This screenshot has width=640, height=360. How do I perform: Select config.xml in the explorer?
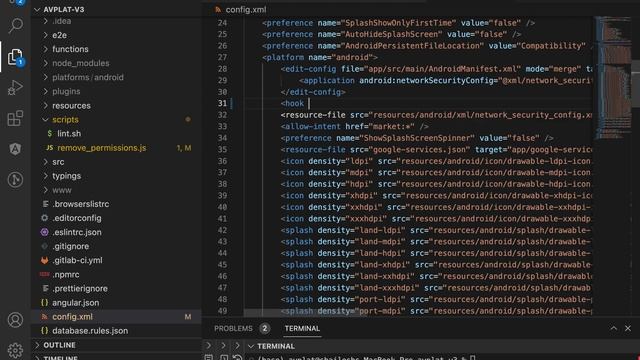116,317
